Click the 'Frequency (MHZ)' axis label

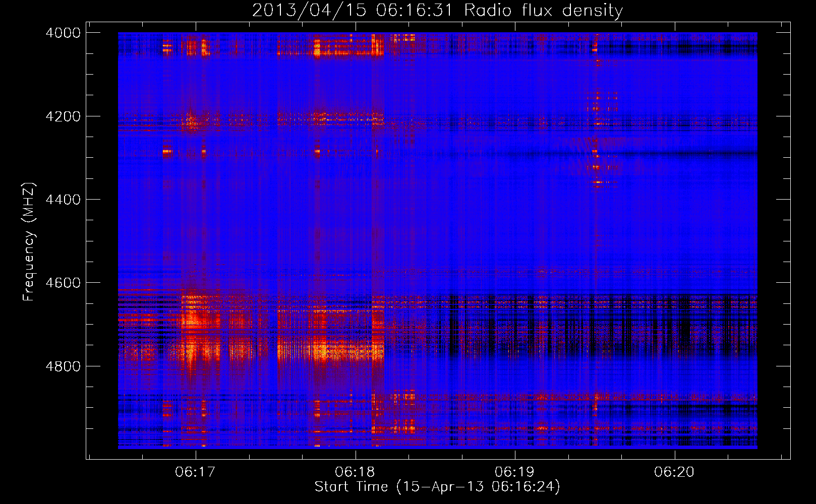tap(29, 242)
